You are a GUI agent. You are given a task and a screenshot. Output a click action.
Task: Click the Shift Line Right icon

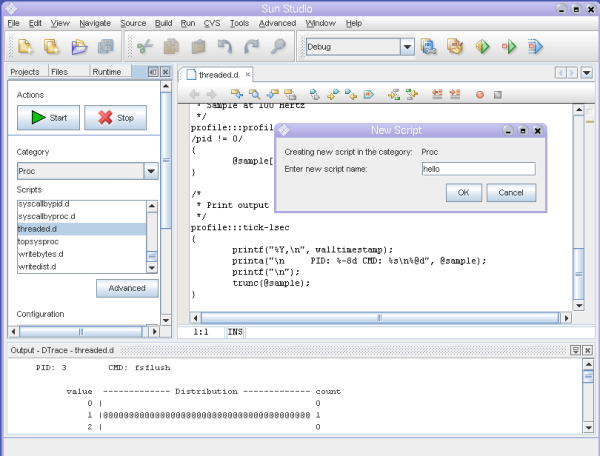455,94
